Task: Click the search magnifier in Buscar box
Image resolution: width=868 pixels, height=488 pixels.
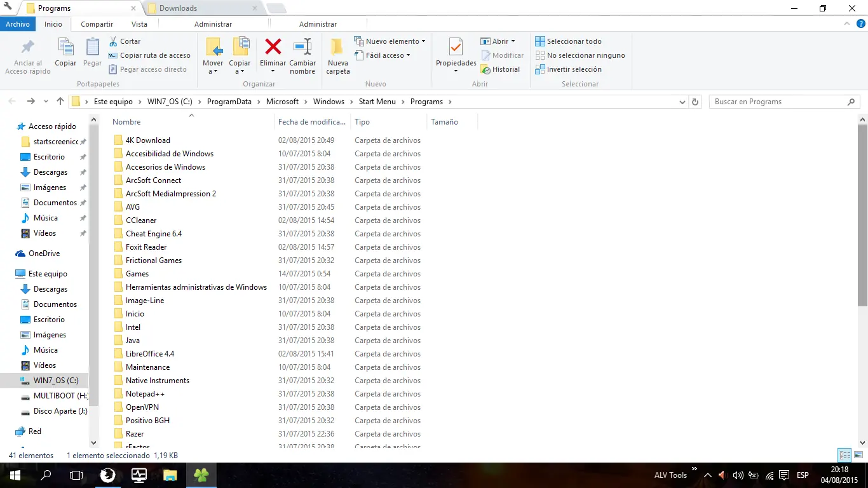Action: pos(851,102)
